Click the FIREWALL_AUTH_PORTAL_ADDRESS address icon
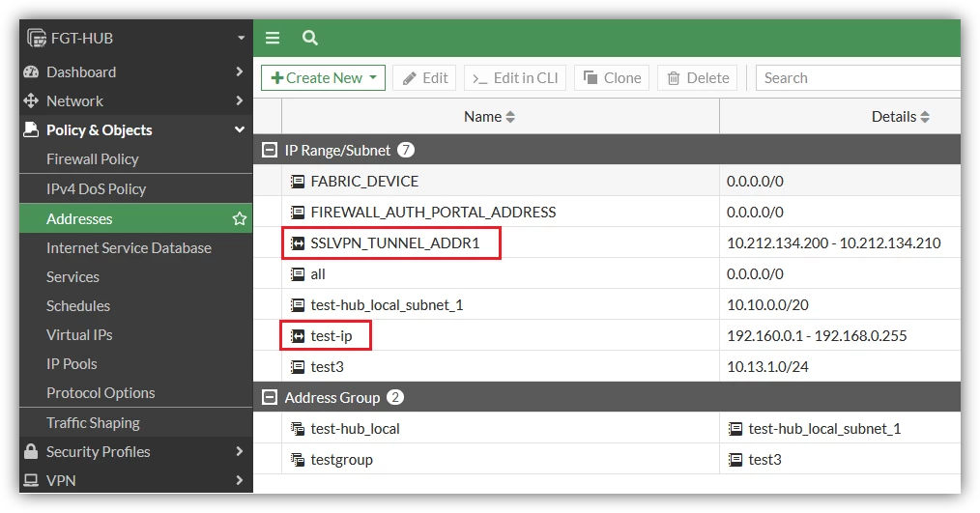 [298, 213]
